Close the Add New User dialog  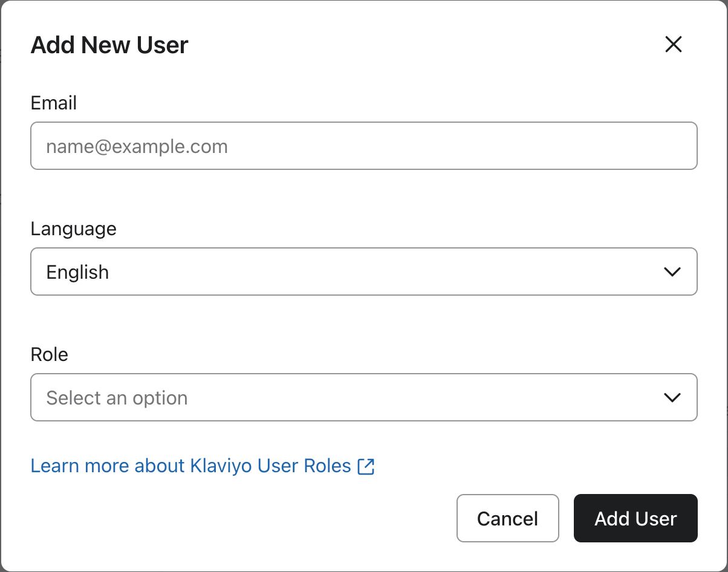click(x=673, y=44)
